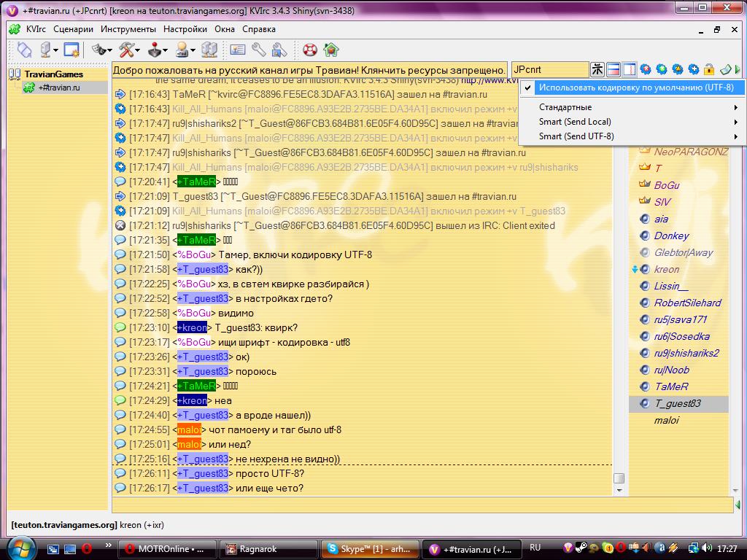Screen dimensions: 747x560
Task: Click the gear icon with white plus
Action: (694, 69)
